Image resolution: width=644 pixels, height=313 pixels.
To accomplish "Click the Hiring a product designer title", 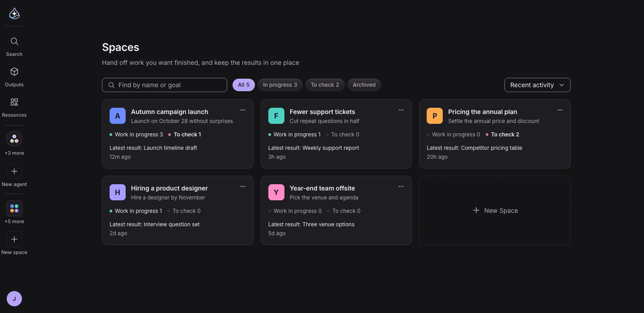I will point(169,188).
